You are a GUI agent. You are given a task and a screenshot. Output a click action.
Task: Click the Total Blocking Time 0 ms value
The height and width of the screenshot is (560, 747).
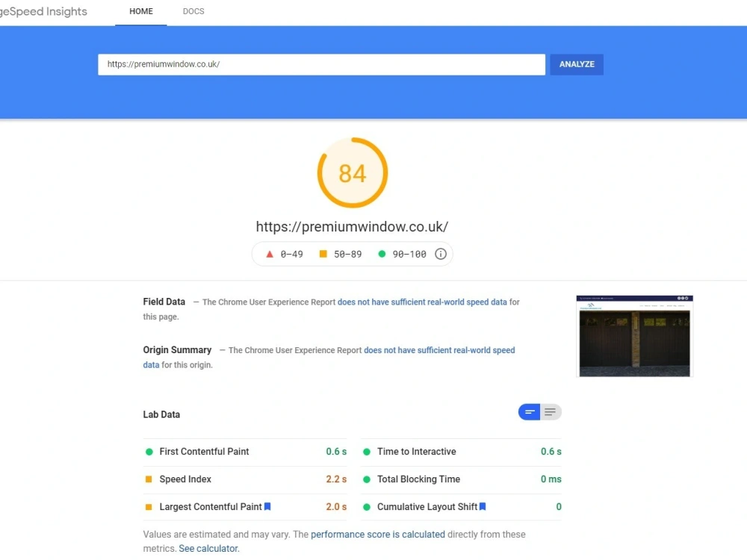coord(551,479)
